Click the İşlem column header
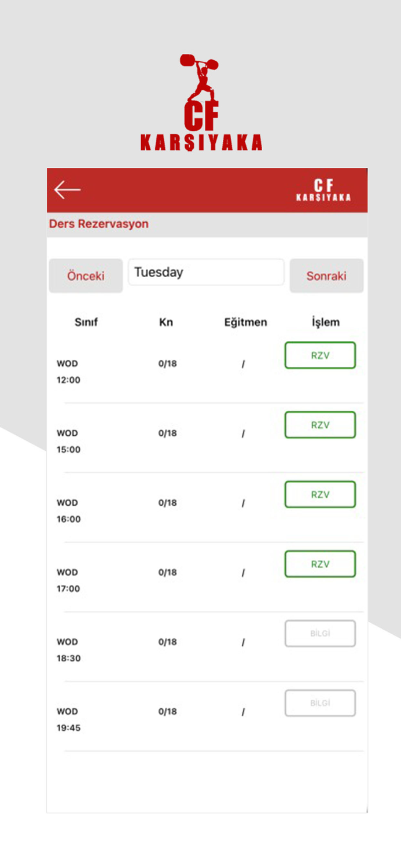The image size is (401, 868). click(x=326, y=322)
